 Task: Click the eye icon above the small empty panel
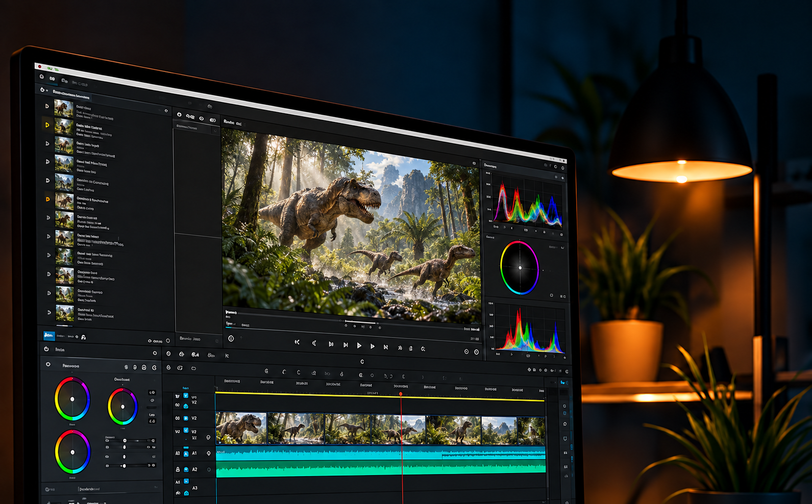(x=202, y=118)
